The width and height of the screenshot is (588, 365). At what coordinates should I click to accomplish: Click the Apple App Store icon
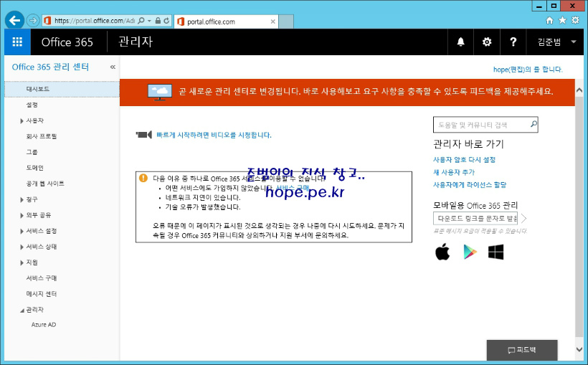pos(443,252)
